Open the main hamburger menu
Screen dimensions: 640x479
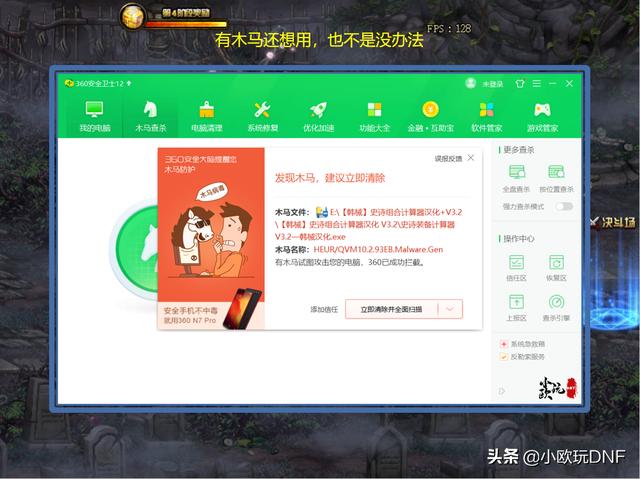[x=537, y=83]
